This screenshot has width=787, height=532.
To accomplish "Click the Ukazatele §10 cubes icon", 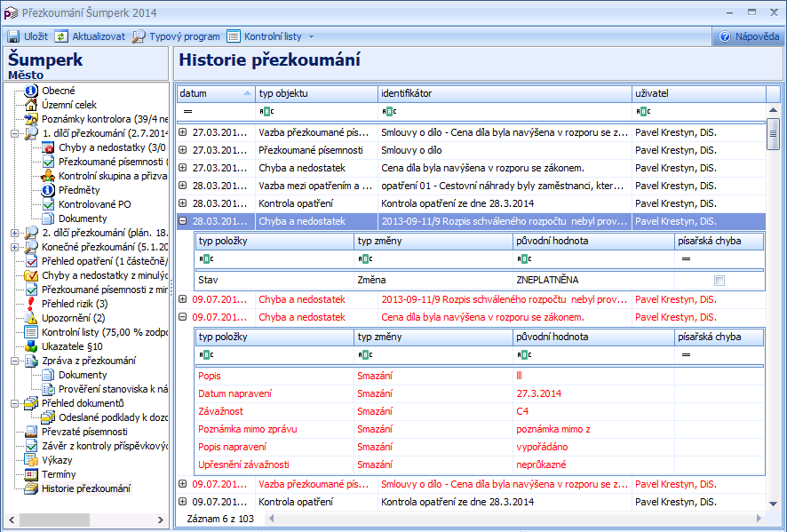I will 31,346.
